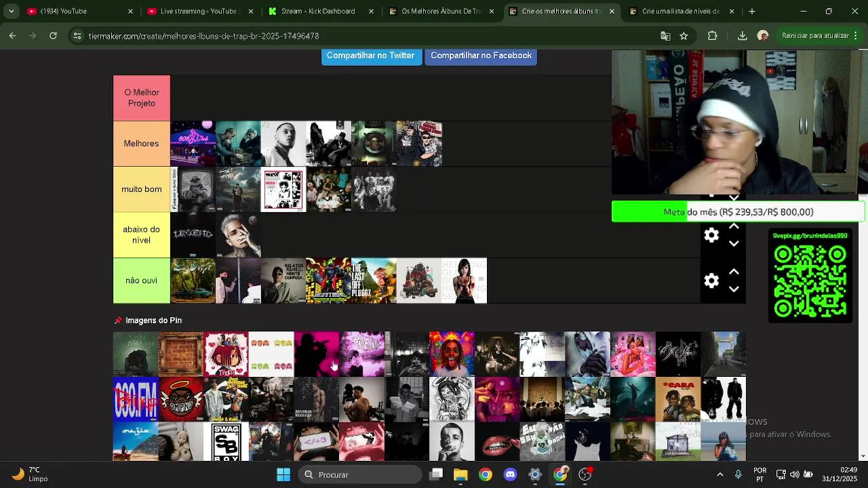The image size is (868, 488).
Task: Open volume control in system tray
Action: pos(795,474)
